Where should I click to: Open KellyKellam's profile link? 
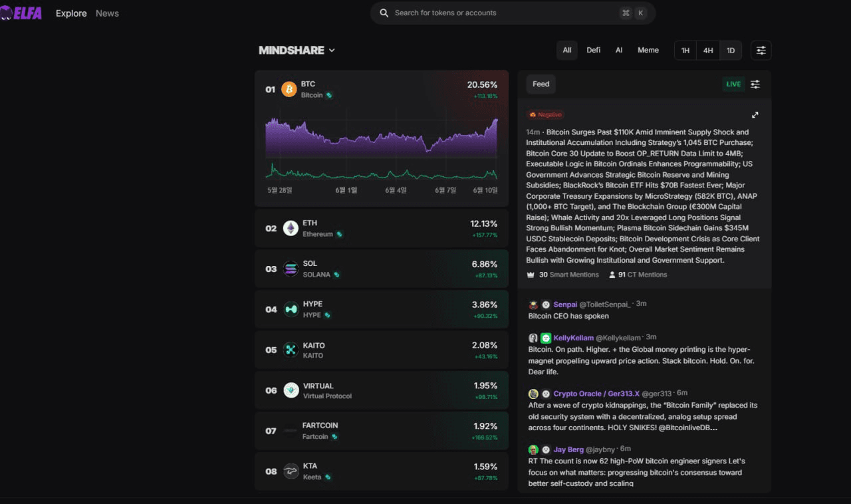pos(574,338)
